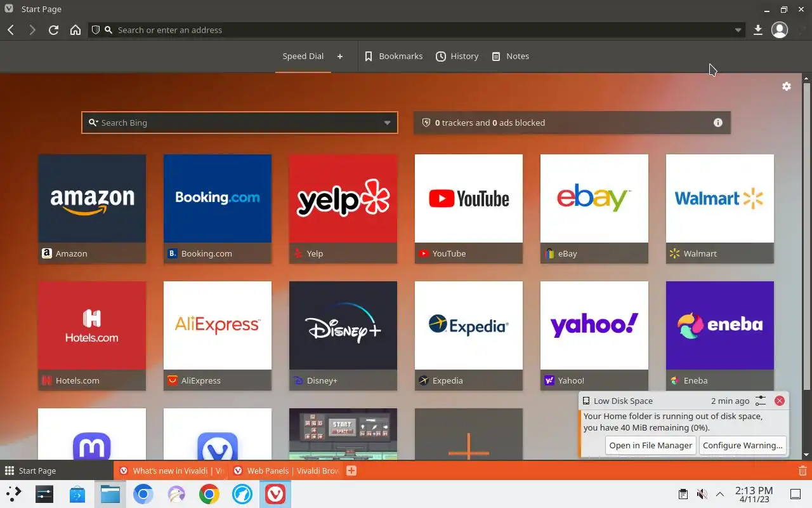Add a new speed dial with plus tile

point(469,434)
